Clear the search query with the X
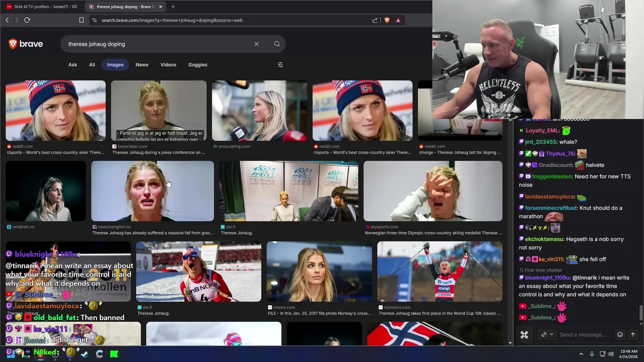The width and height of the screenshot is (644, 362). [x=257, y=44]
